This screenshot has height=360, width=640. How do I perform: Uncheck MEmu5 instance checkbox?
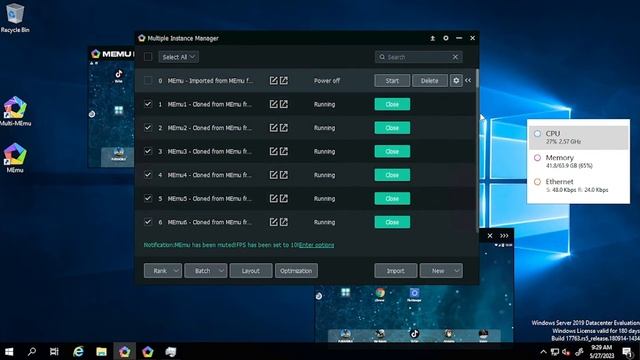click(148, 198)
